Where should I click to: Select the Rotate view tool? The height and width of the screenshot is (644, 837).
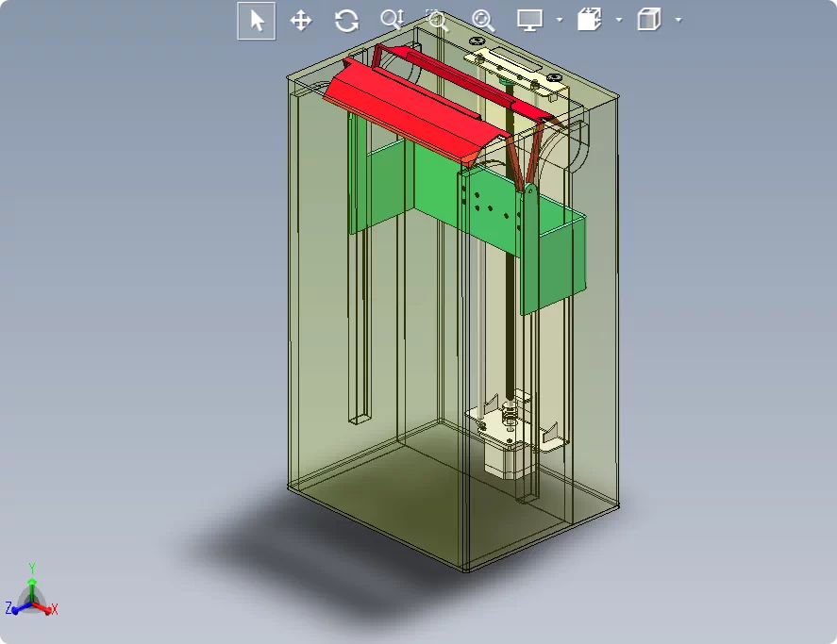click(x=346, y=21)
